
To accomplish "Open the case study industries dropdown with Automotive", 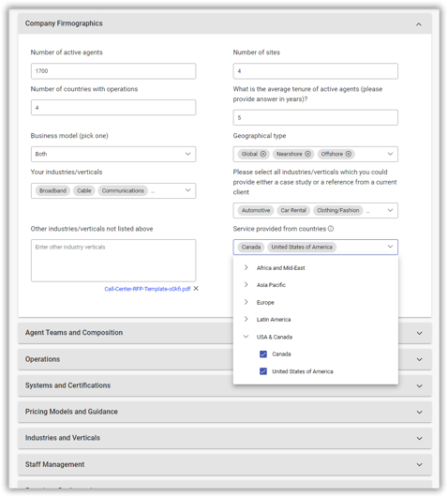I will [x=316, y=210].
